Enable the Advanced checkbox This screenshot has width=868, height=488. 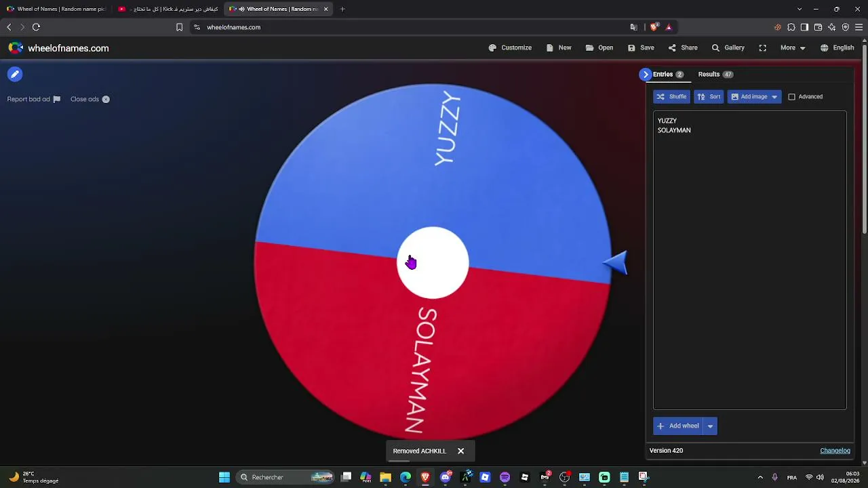coord(791,97)
